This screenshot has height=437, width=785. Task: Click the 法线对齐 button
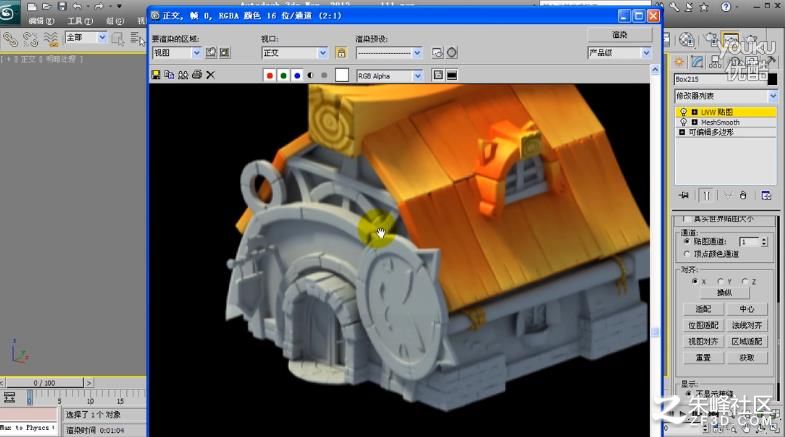pyautogui.click(x=746, y=325)
